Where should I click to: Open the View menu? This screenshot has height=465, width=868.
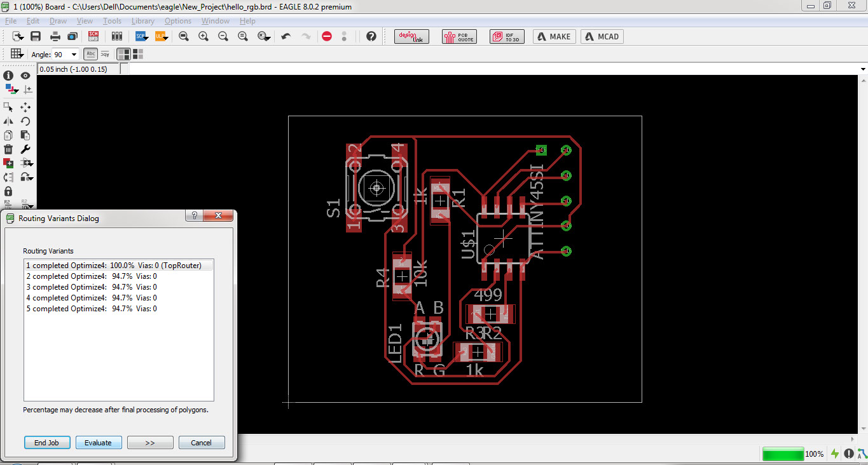(85, 21)
